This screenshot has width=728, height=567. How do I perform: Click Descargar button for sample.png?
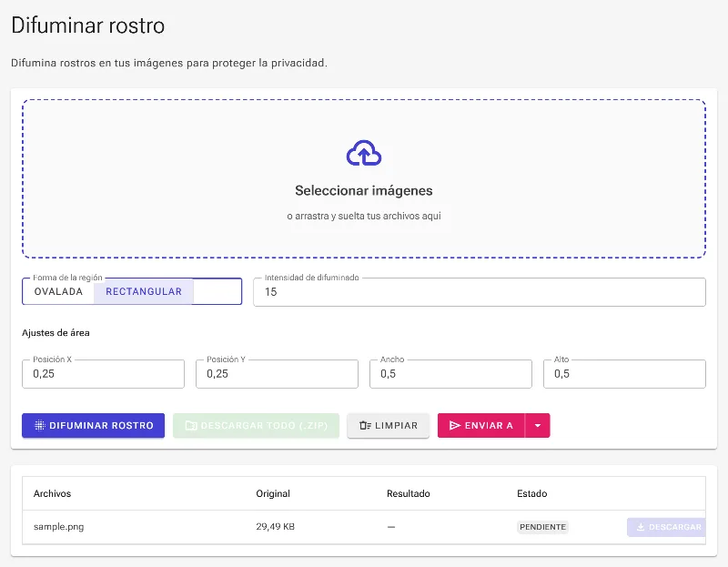coord(667,527)
